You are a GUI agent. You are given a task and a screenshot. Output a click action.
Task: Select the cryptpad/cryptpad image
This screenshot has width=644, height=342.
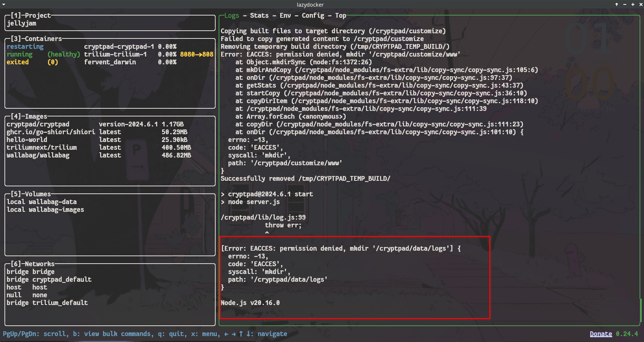pyautogui.click(x=110, y=124)
